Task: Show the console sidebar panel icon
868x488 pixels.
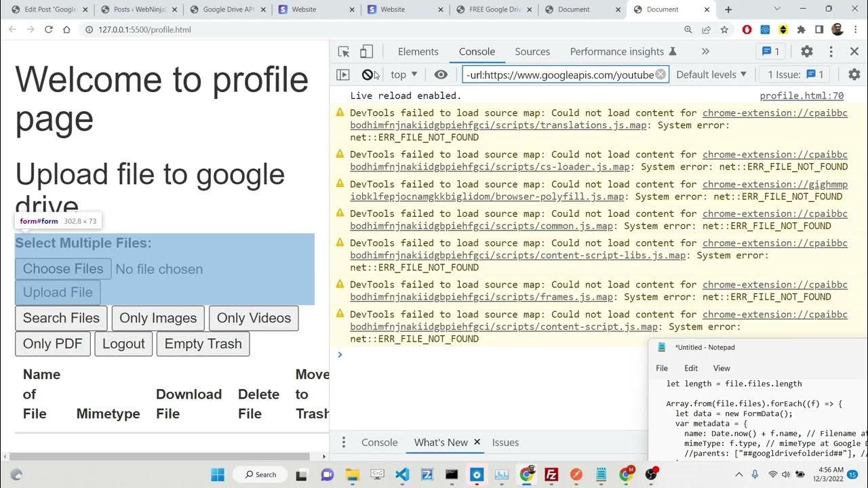Action: pyautogui.click(x=343, y=75)
